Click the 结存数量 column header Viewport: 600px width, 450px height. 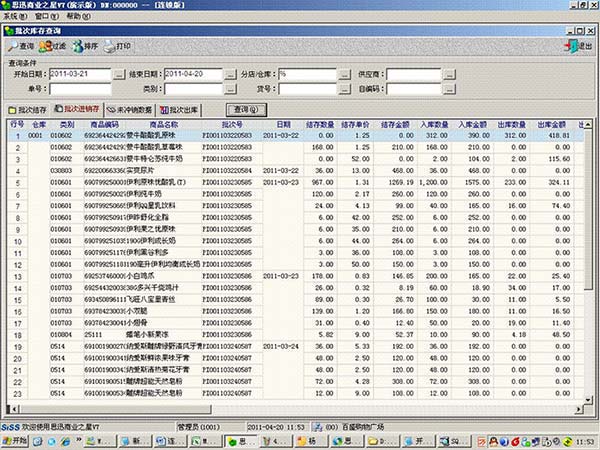[320, 124]
